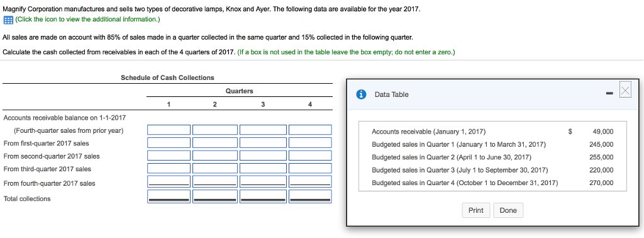Image resolution: width=644 pixels, height=238 pixels.
Task: Click the Print button
Action: pos(476,210)
